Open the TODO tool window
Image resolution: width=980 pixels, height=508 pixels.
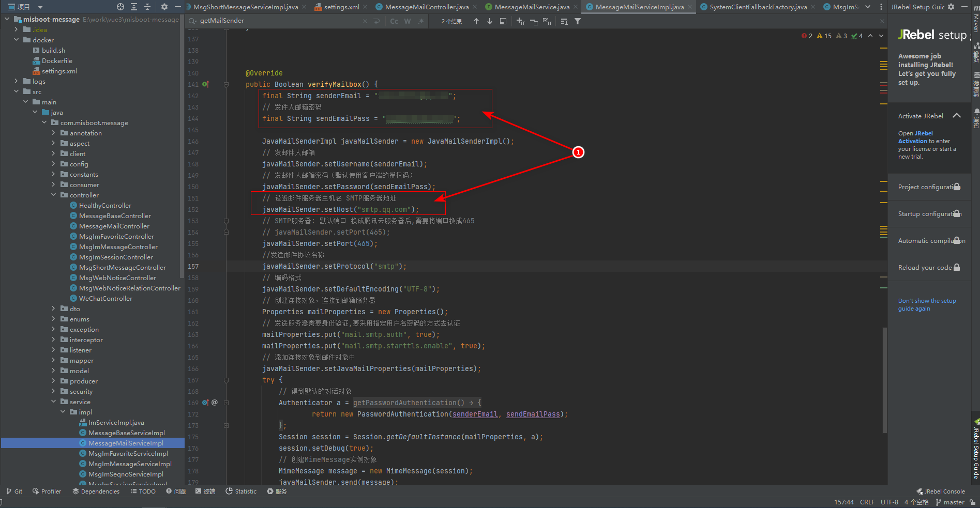pos(143,491)
